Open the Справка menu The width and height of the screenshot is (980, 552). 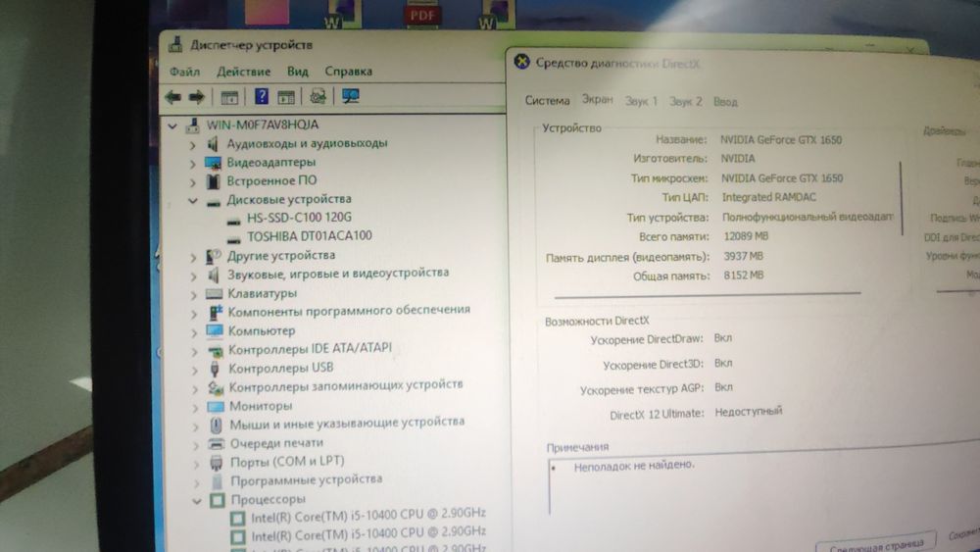pos(349,72)
